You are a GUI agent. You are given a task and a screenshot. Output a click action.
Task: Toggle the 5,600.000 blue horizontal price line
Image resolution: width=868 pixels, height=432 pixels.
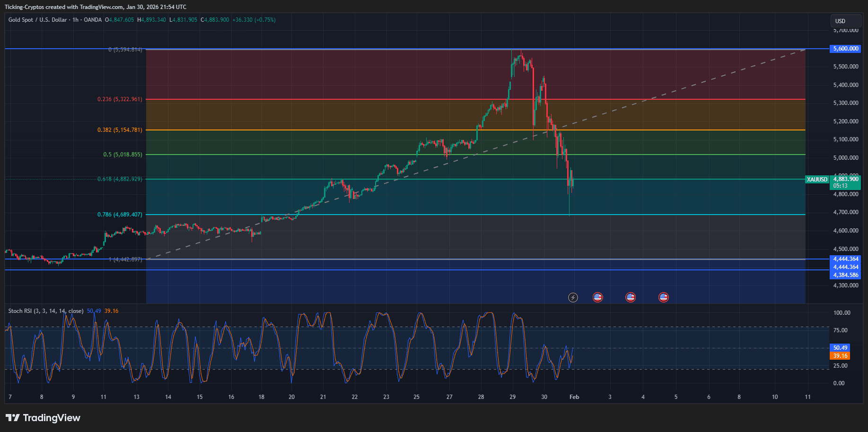(x=845, y=49)
